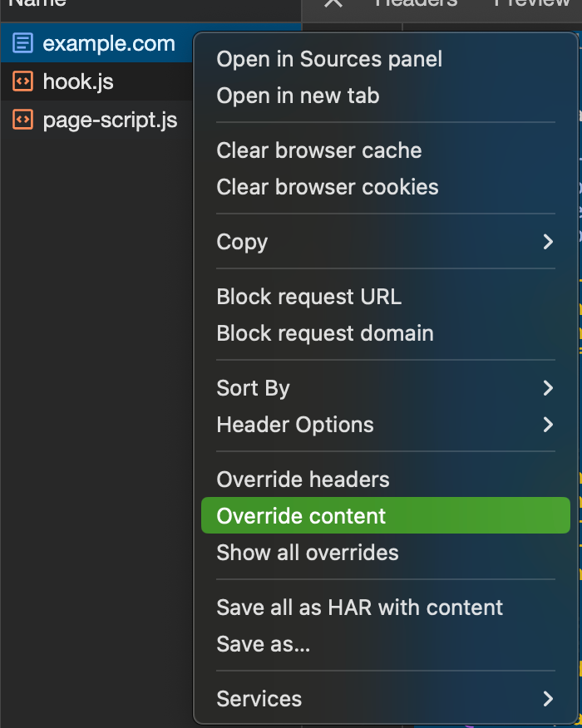
Task: Click the document icon beside example.com
Action: (23, 42)
